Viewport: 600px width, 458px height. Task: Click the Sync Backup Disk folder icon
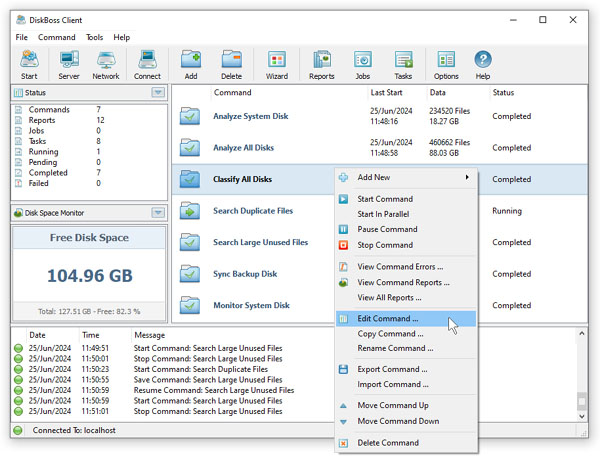point(190,274)
